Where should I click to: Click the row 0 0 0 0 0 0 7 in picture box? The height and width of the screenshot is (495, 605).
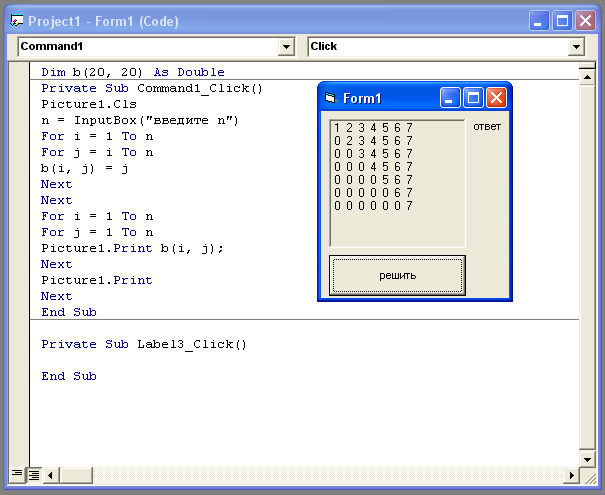click(373, 206)
